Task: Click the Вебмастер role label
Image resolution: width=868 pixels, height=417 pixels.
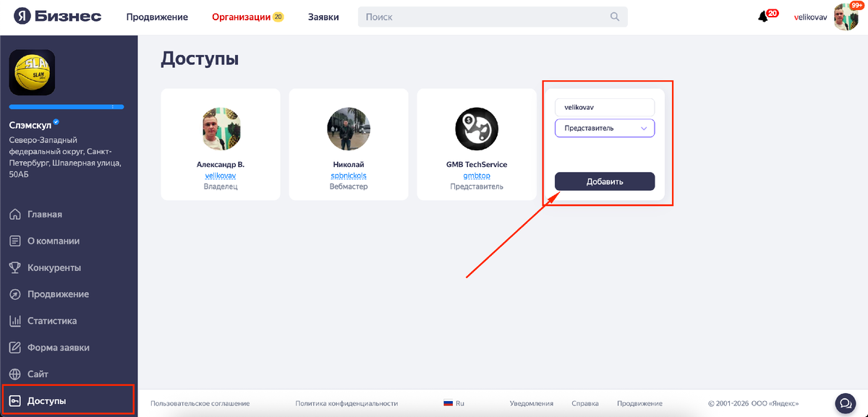Action: click(x=349, y=186)
